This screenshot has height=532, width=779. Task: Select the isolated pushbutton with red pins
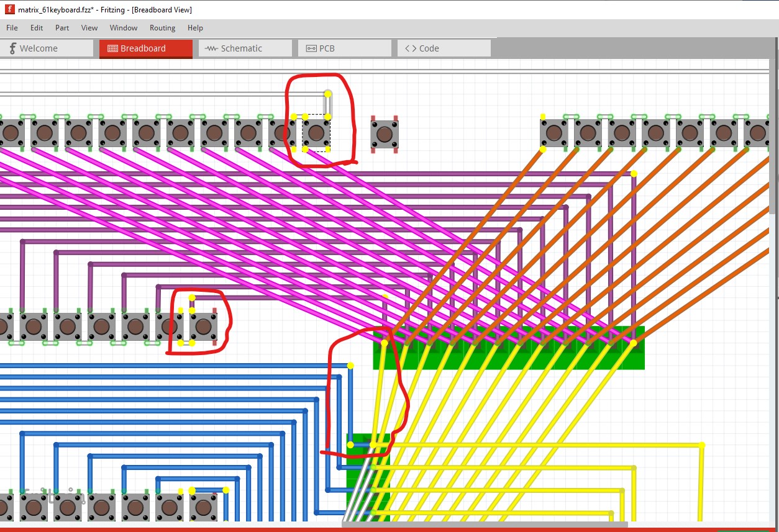(x=385, y=133)
